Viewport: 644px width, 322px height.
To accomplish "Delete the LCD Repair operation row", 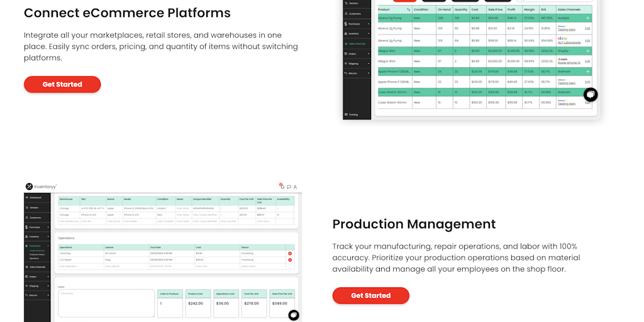I will 290,260.
